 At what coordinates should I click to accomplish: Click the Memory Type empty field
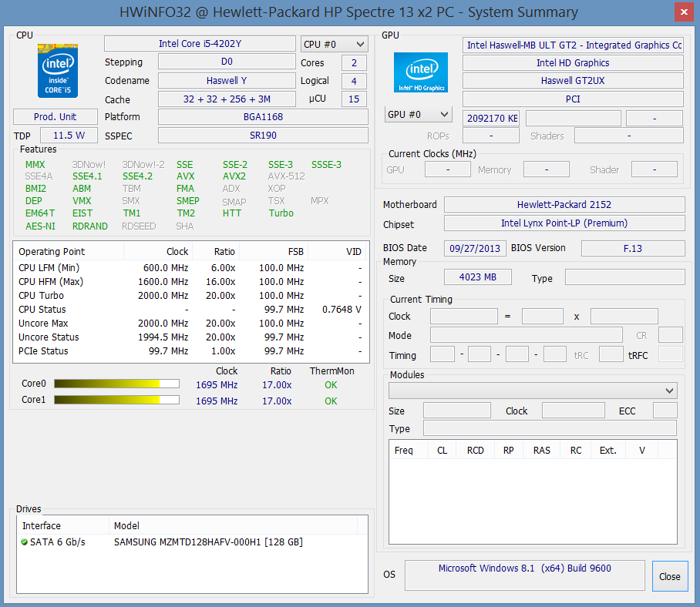(x=625, y=277)
